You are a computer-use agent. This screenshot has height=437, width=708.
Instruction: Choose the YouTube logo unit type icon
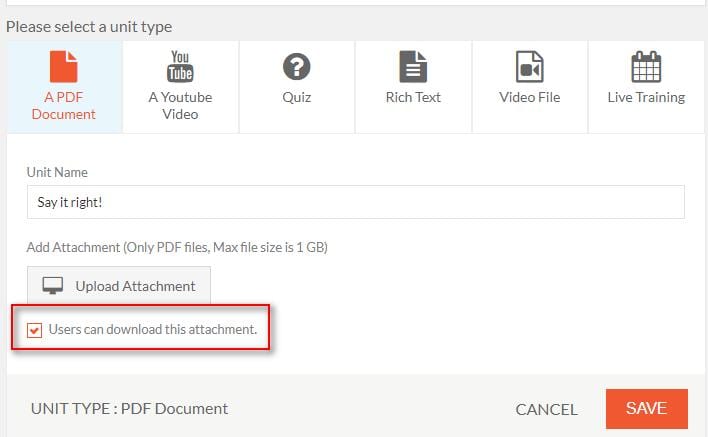click(180, 66)
